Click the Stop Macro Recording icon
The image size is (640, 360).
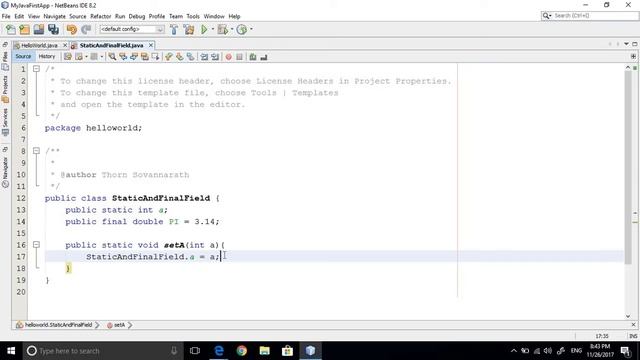click(x=240, y=57)
